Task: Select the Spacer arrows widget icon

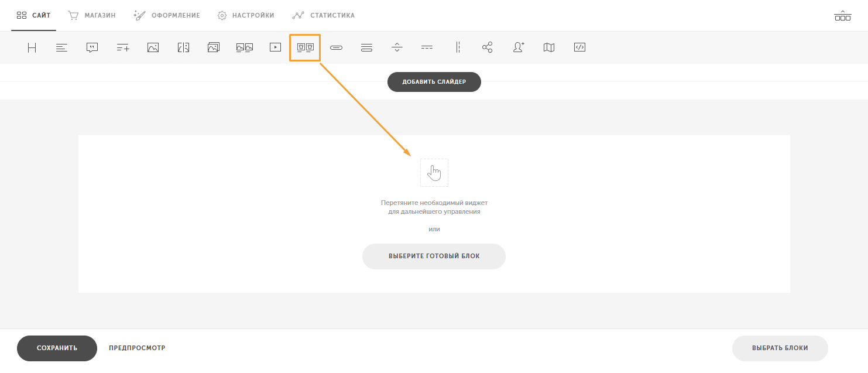Action: (x=397, y=48)
